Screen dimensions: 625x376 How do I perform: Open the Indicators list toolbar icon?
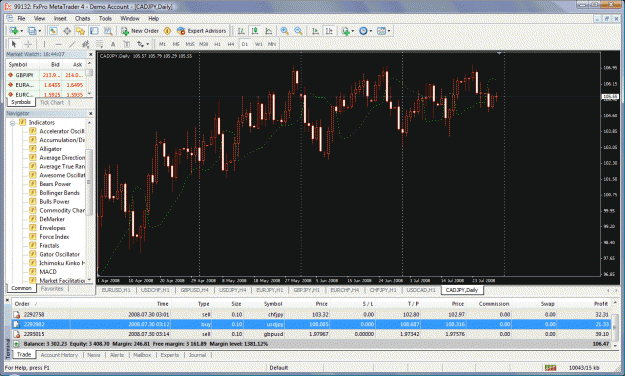coord(345,31)
